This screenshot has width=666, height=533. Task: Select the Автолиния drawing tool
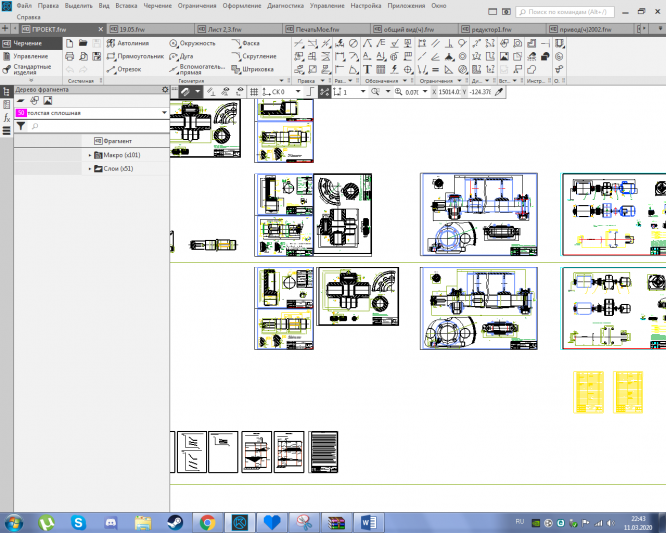tap(130, 44)
